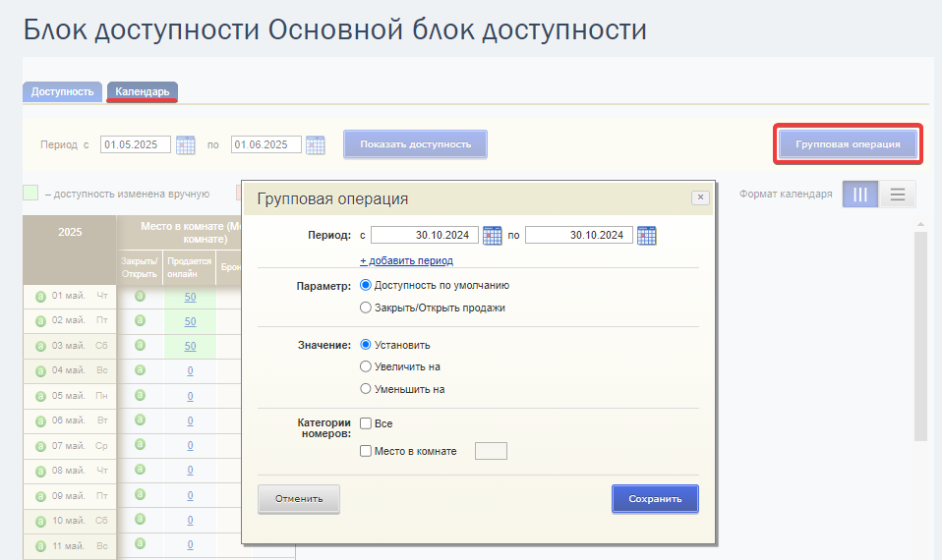Click scrollbar up arrow above calendar
The height and width of the screenshot is (560, 942).
coord(921,224)
